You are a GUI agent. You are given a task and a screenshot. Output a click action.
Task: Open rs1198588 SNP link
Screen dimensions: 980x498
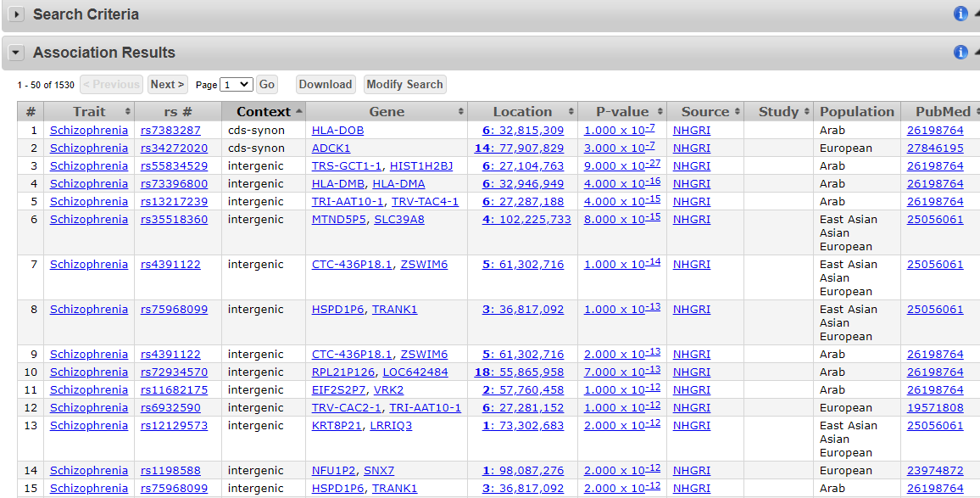170,471
